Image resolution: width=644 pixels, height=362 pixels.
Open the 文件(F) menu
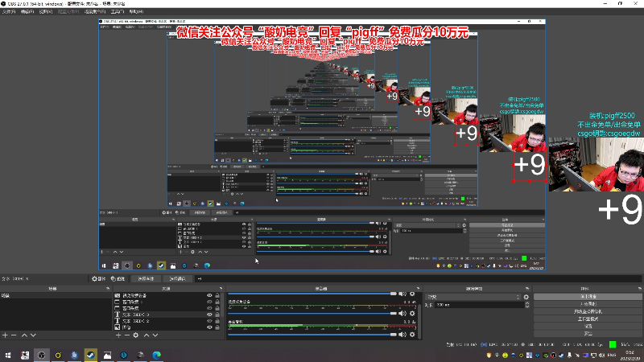tap(9, 12)
